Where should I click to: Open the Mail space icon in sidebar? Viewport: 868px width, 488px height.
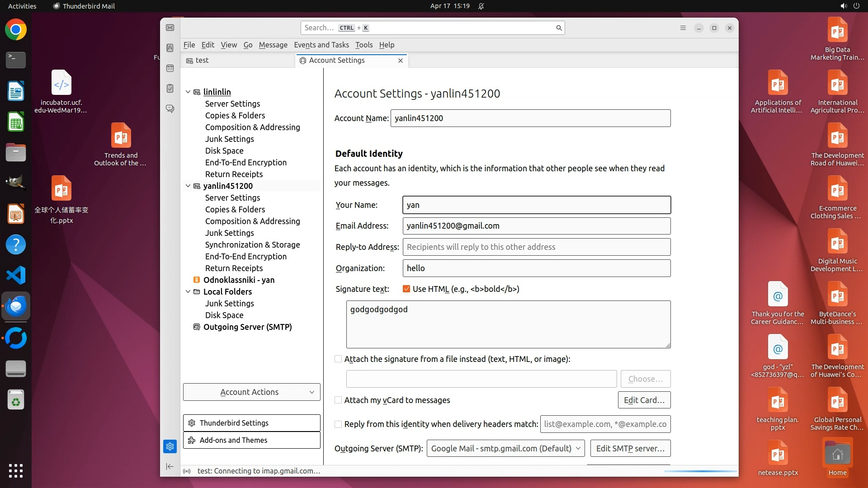point(170,28)
